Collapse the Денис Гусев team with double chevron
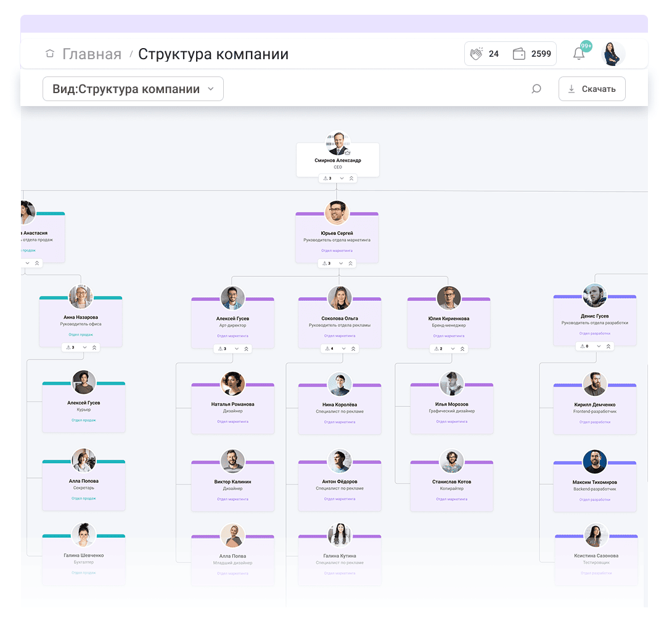Image resolution: width=672 pixels, height=624 pixels. [608, 346]
